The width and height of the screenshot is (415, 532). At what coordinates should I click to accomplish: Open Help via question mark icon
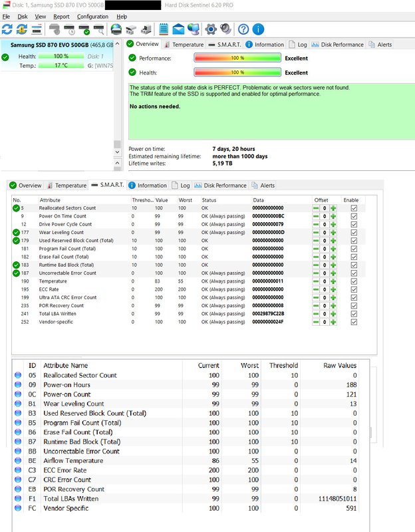[x=243, y=29]
